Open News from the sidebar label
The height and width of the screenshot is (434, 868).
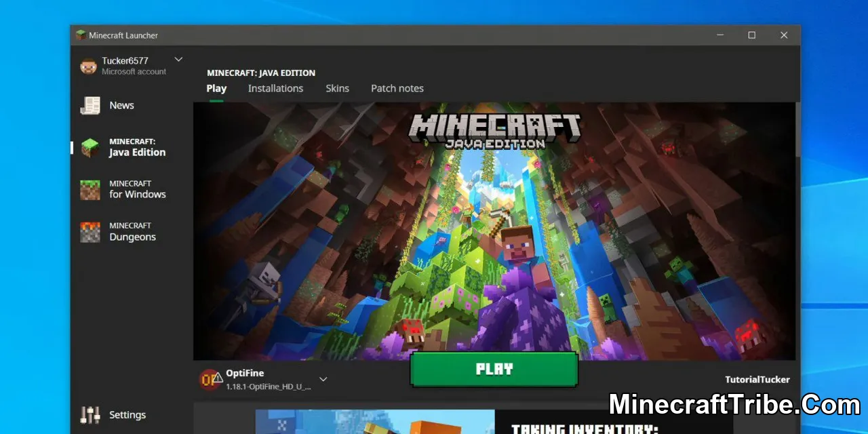pos(122,106)
